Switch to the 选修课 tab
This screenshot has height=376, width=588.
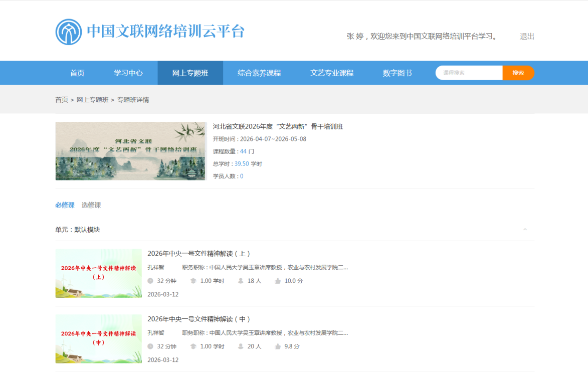point(91,205)
